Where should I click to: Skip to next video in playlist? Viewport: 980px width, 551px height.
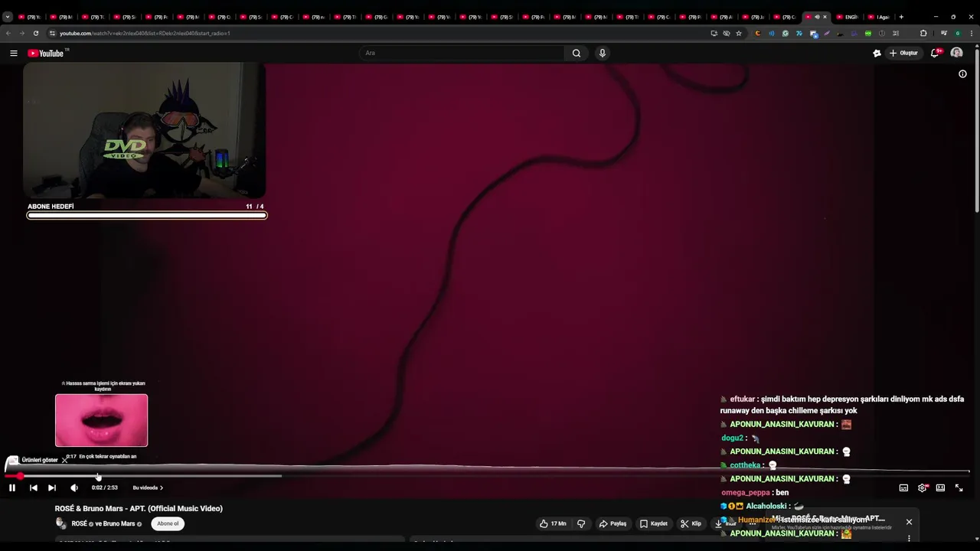[52, 487]
